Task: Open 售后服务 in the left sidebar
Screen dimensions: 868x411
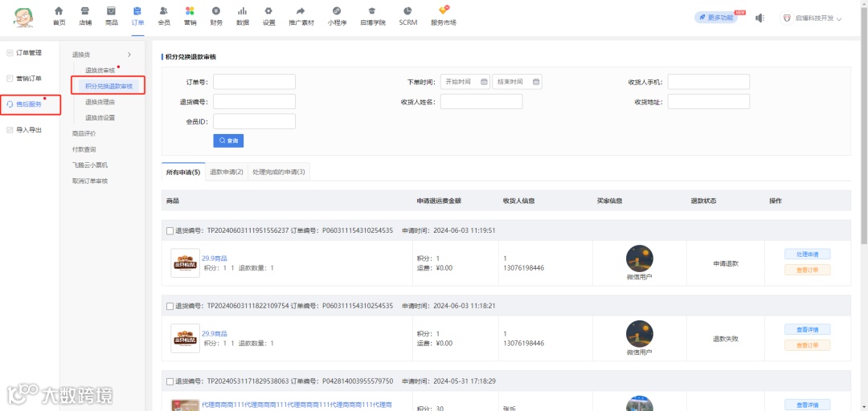Action: pos(30,104)
